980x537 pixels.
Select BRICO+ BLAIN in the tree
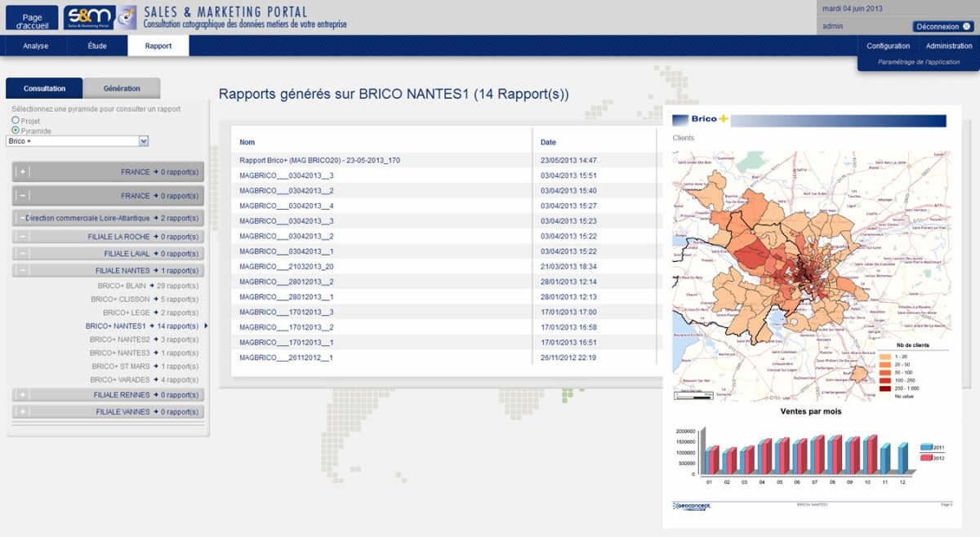coord(122,286)
